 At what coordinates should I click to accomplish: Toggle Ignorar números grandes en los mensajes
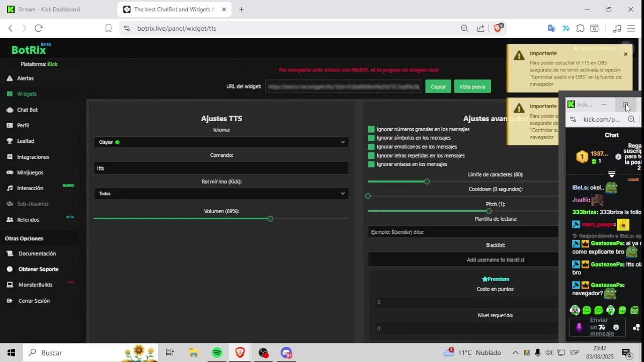(x=371, y=129)
